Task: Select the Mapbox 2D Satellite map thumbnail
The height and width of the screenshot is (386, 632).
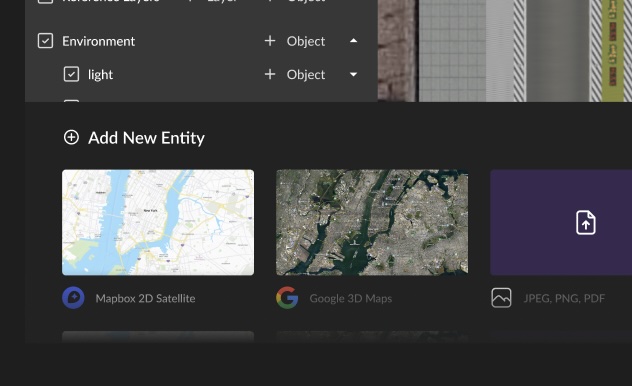Action: coord(158,222)
